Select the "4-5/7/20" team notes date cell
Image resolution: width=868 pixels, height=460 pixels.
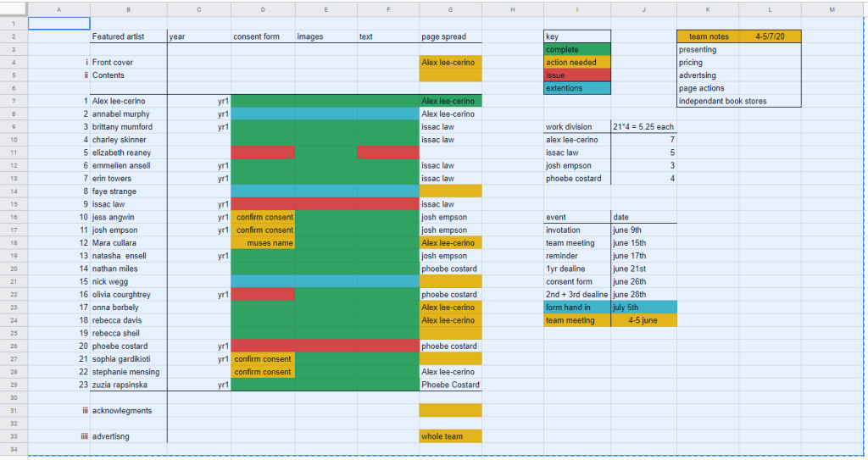point(770,37)
